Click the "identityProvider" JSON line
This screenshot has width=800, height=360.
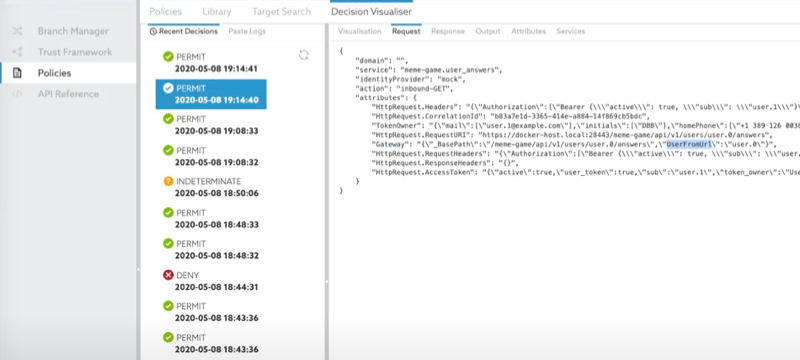[411, 79]
